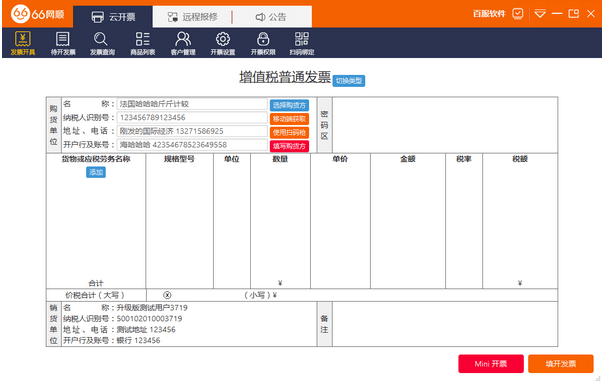
Task: Click the 使用扫码枪 button
Action: [x=289, y=132]
